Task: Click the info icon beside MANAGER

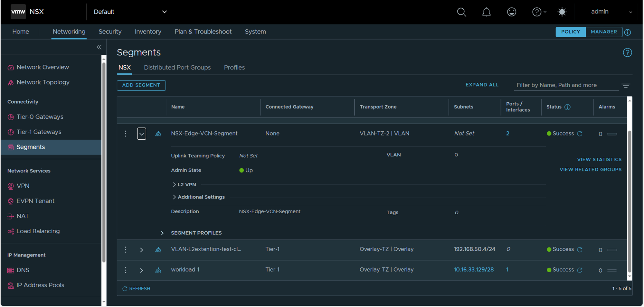Action: click(x=628, y=32)
